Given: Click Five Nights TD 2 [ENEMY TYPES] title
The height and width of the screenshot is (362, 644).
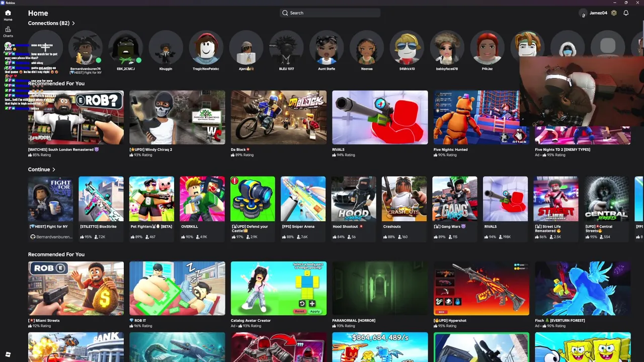Looking at the screenshot, I should point(562,149).
